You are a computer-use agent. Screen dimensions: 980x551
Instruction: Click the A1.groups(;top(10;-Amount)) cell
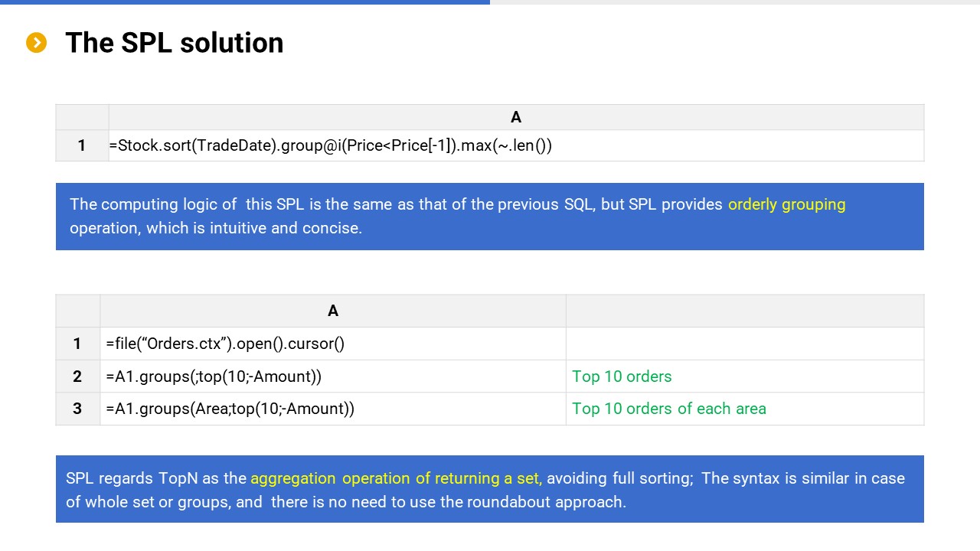pyautogui.click(x=214, y=377)
